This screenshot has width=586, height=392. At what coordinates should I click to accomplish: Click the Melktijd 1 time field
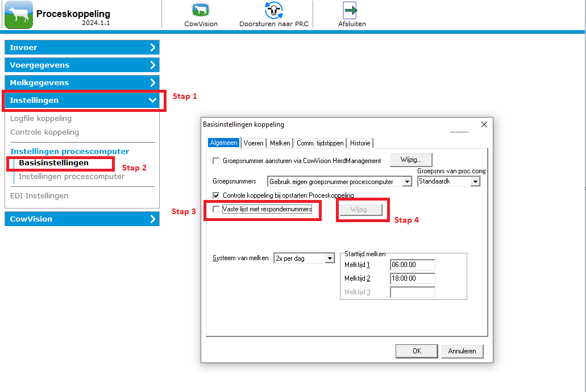tap(413, 265)
